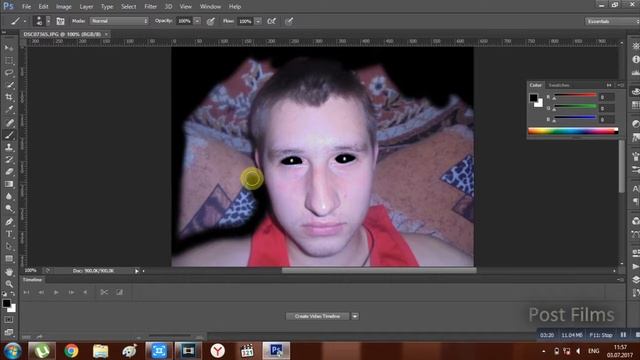The width and height of the screenshot is (640, 360).
Task: Select the Gradient tool
Action: pyautogui.click(x=9, y=184)
